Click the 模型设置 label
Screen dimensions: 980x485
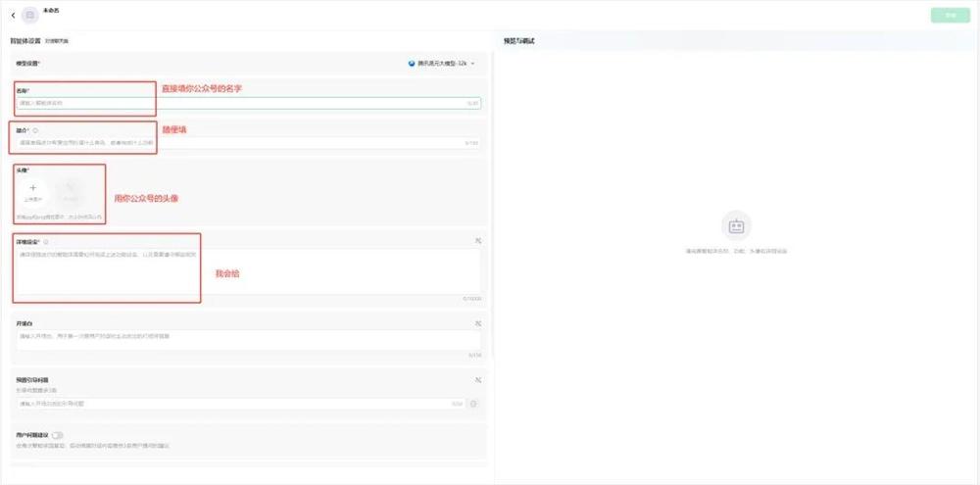tap(27, 63)
